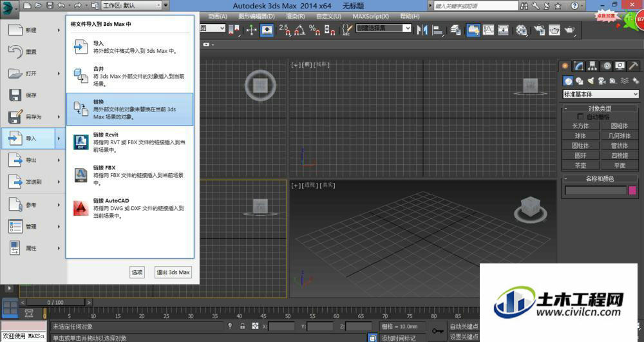Collapse the 名称和颜色 rollout
The width and height of the screenshot is (644, 342).
pyautogui.click(x=600, y=178)
